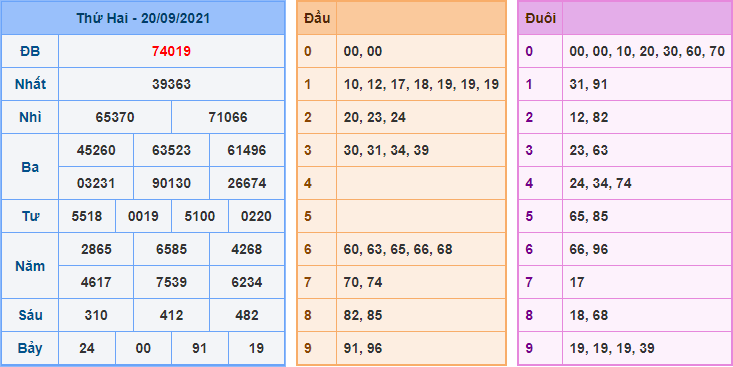
Task: Click Đuôi row 1 values "31, 91"
Action: click(x=589, y=84)
